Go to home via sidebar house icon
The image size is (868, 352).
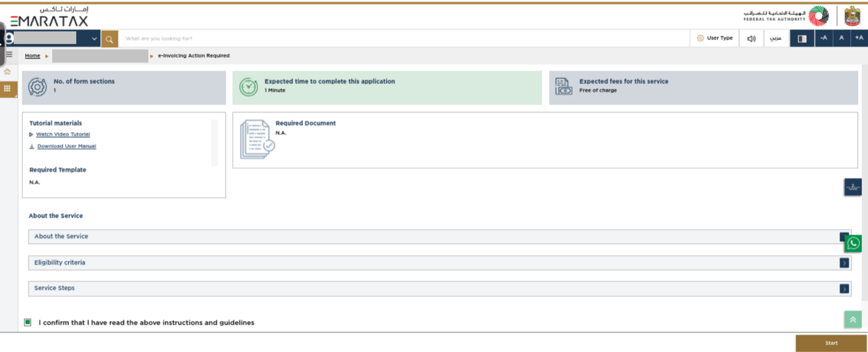point(7,72)
